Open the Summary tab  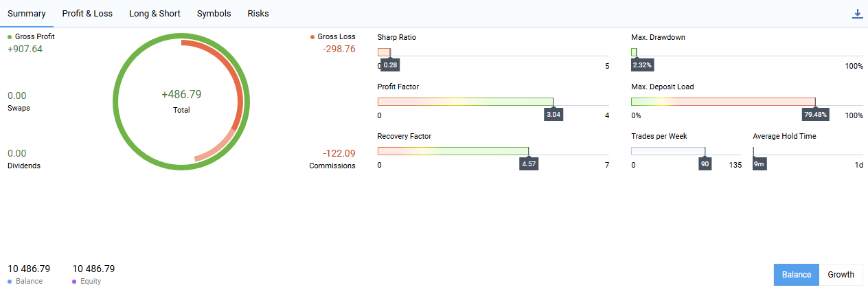pyautogui.click(x=27, y=14)
